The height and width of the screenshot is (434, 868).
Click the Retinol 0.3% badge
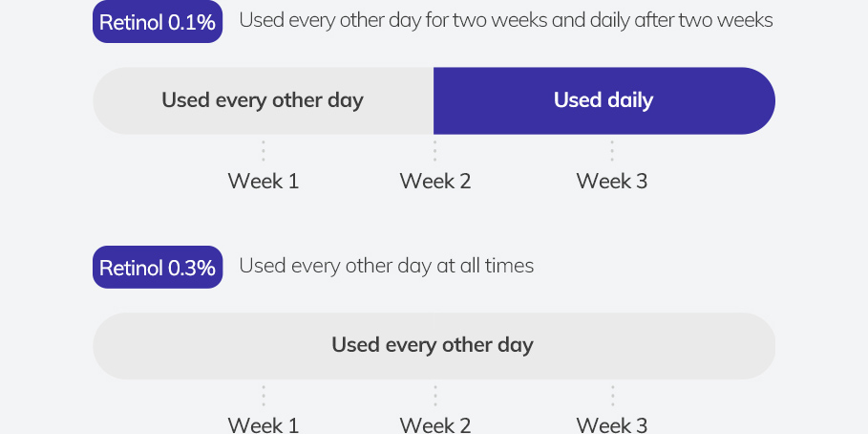pyautogui.click(x=158, y=267)
